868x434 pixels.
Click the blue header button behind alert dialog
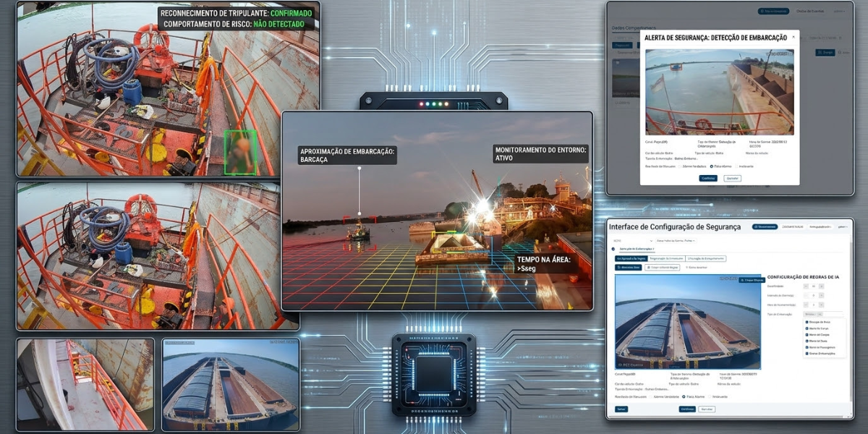[773, 11]
